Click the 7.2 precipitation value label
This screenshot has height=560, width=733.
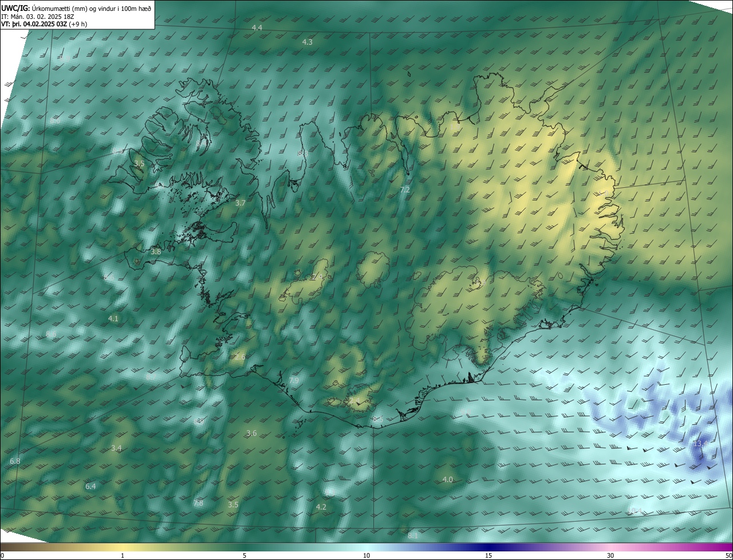[x=405, y=190]
